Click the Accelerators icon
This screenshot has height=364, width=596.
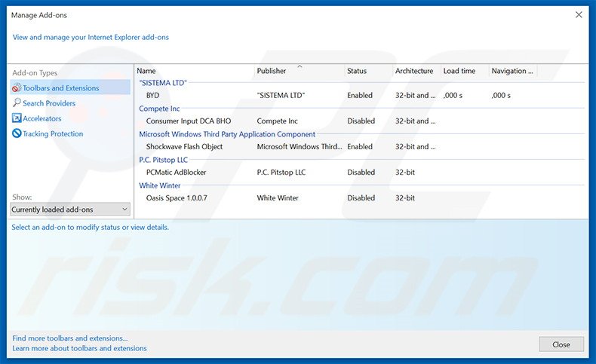pyautogui.click(x=17, y=118)
